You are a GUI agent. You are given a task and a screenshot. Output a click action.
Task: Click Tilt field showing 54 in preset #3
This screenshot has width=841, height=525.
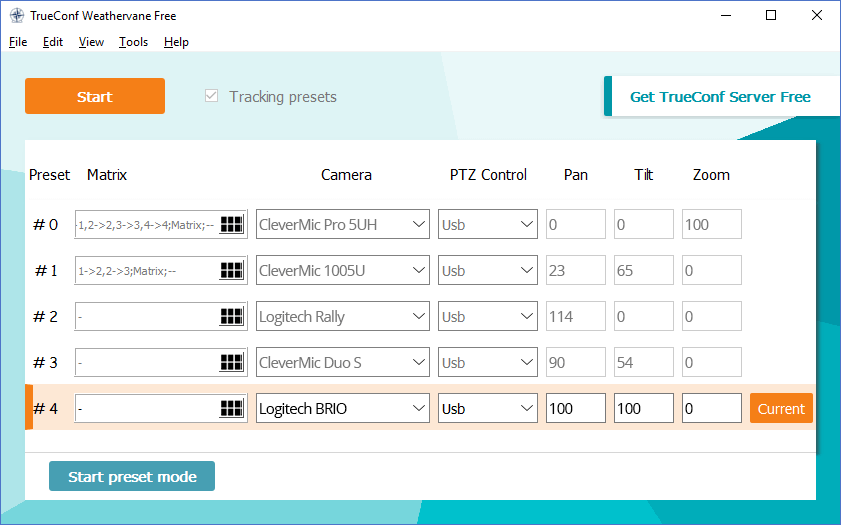click(x=644, y=363)
